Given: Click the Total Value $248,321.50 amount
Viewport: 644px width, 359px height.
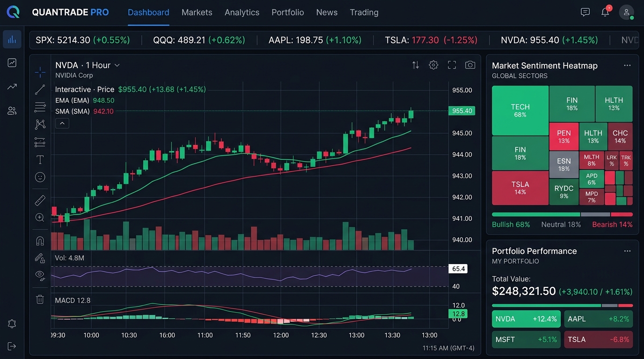Looking at the screenshot, I should coord(524,291).
